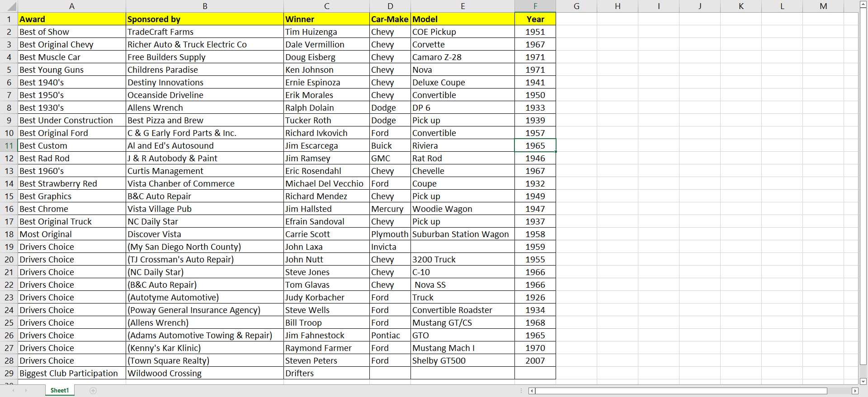Select column B header
This screenshot has width=868, height=397.
click(205, 6)
